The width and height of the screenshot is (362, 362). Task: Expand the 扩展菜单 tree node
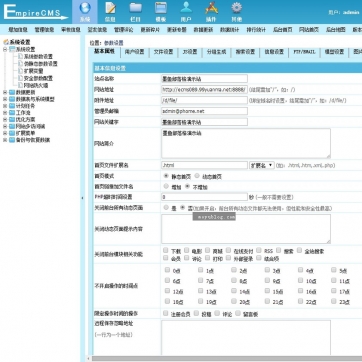click(x=5, y=133)
